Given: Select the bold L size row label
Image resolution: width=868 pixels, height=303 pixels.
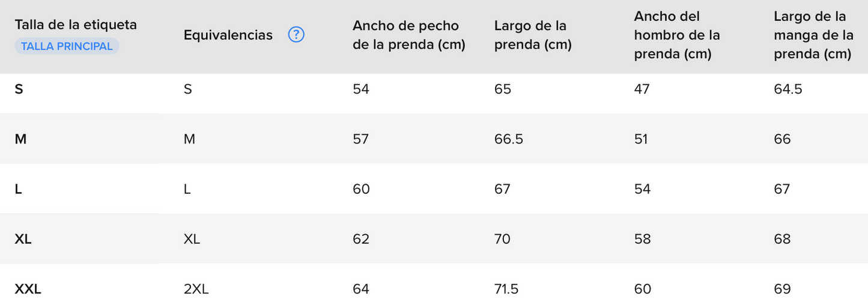Looking at the screenshot, I should pos(18,189).
